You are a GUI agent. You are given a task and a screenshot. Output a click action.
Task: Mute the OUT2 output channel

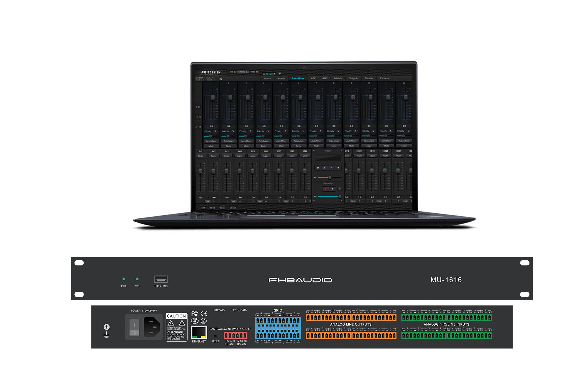359,156
